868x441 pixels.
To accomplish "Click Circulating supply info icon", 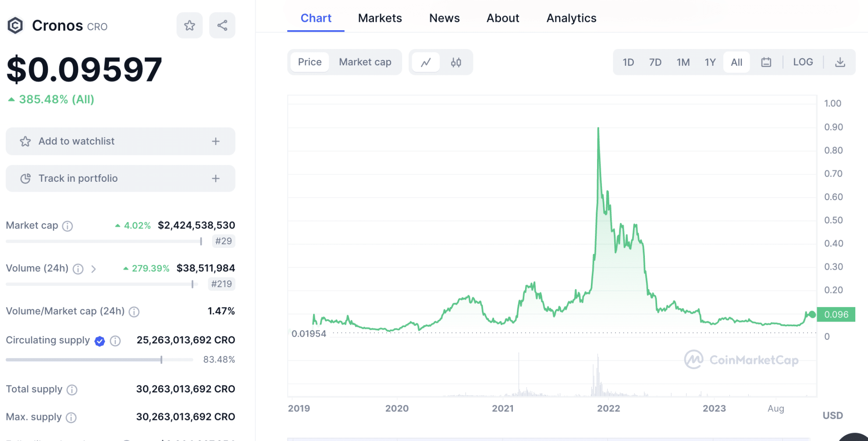I will (x=115, y=341).
